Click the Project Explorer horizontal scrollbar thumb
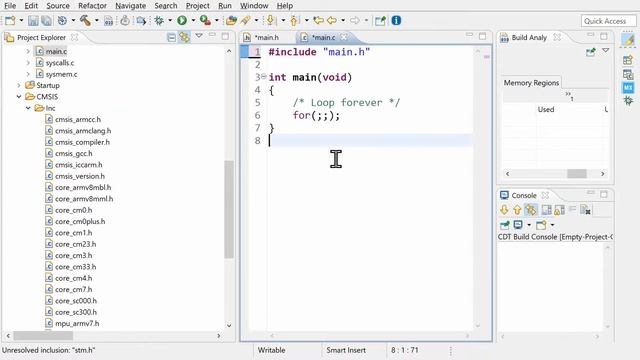This screenshot has height=360, width=640. point(43,336)
